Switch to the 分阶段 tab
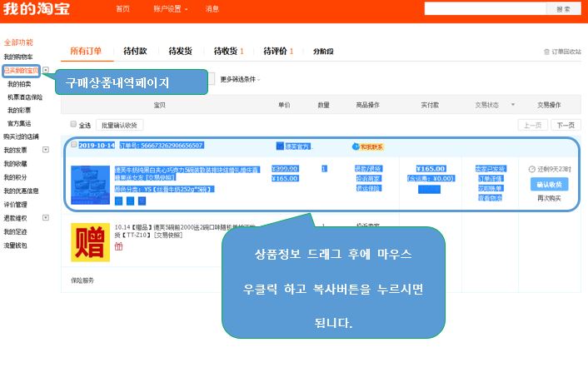The width and height of the screenshot is (588, 382). [323, 52]
